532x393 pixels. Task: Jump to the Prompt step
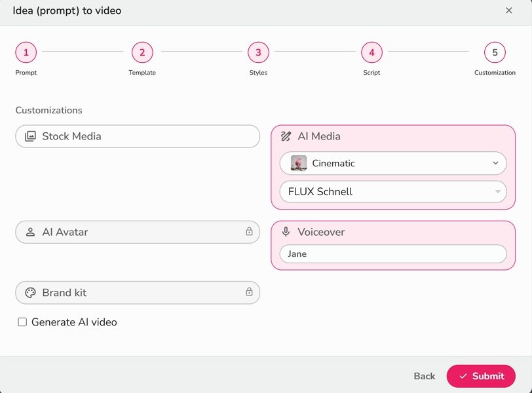coord(26,52)
